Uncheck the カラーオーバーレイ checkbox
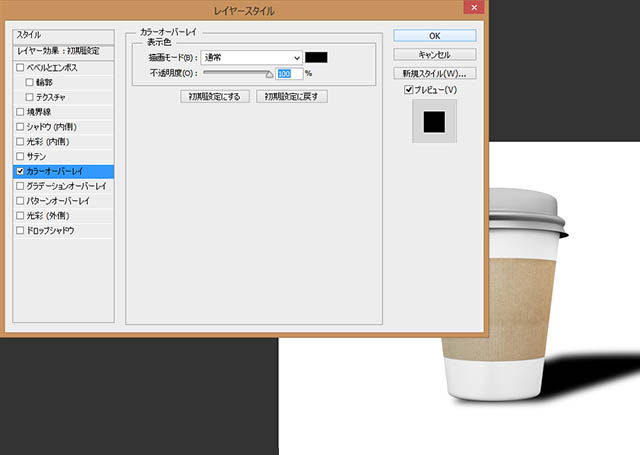Viewport: 640px width, 455px height. point(20,172)
